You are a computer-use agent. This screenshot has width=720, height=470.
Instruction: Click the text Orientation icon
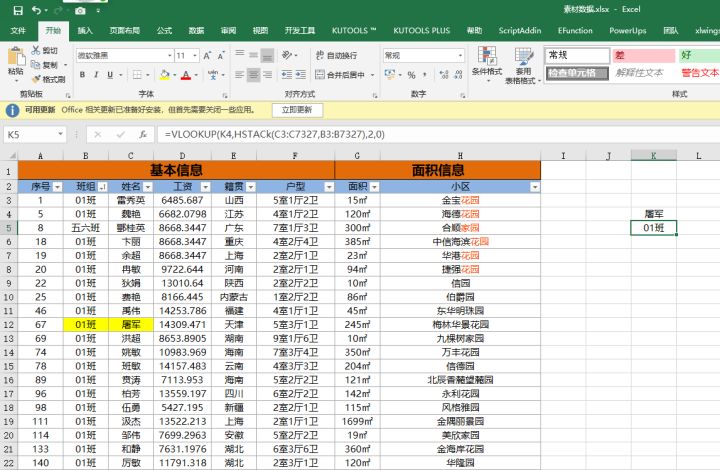pyautogui.click(x=287, y=55)
